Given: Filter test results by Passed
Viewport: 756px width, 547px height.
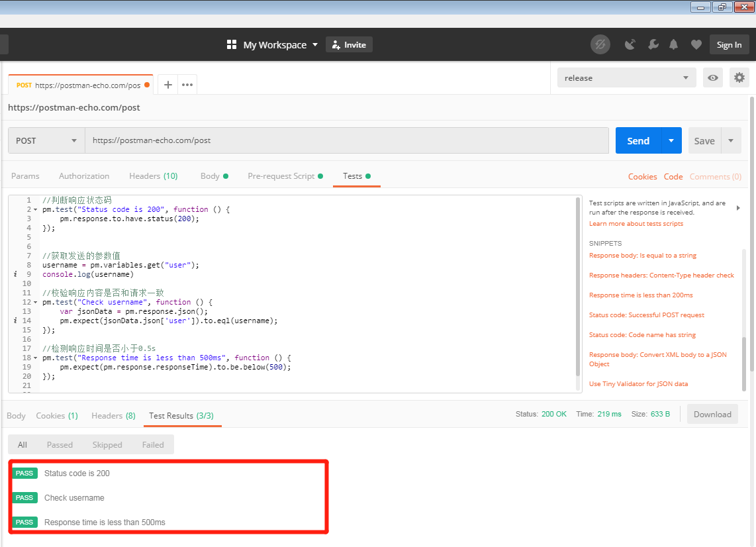Looking at the screenshot, I should [60, 445].
